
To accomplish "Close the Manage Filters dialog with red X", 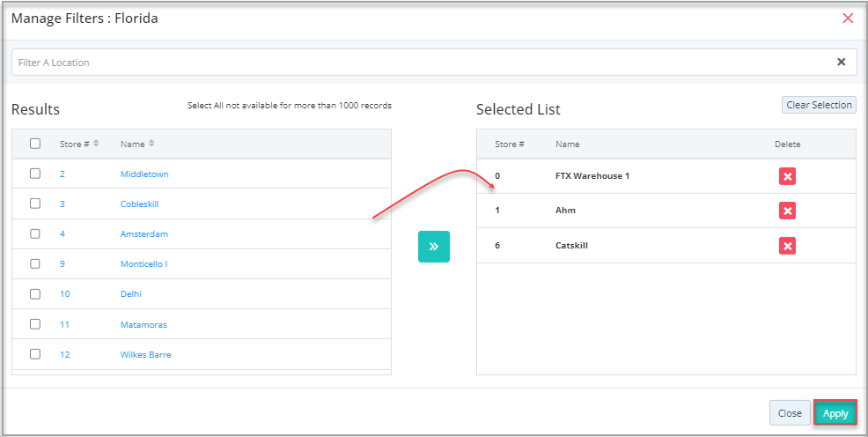I will [848, 19].
